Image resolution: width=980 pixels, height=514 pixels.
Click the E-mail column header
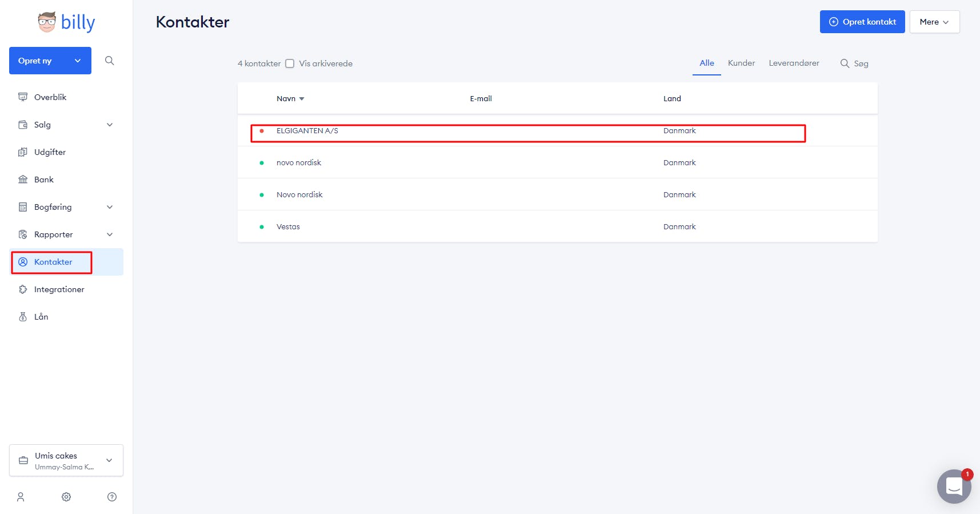481,98
